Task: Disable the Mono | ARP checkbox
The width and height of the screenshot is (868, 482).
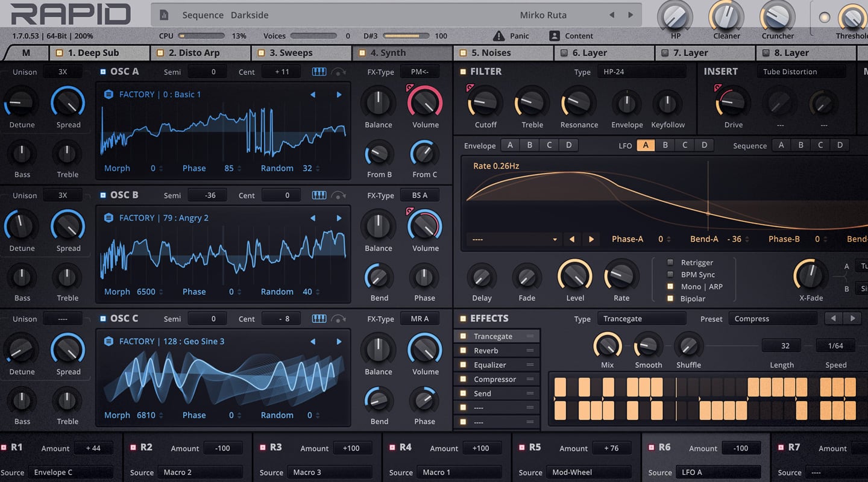Action: (670, 287)
